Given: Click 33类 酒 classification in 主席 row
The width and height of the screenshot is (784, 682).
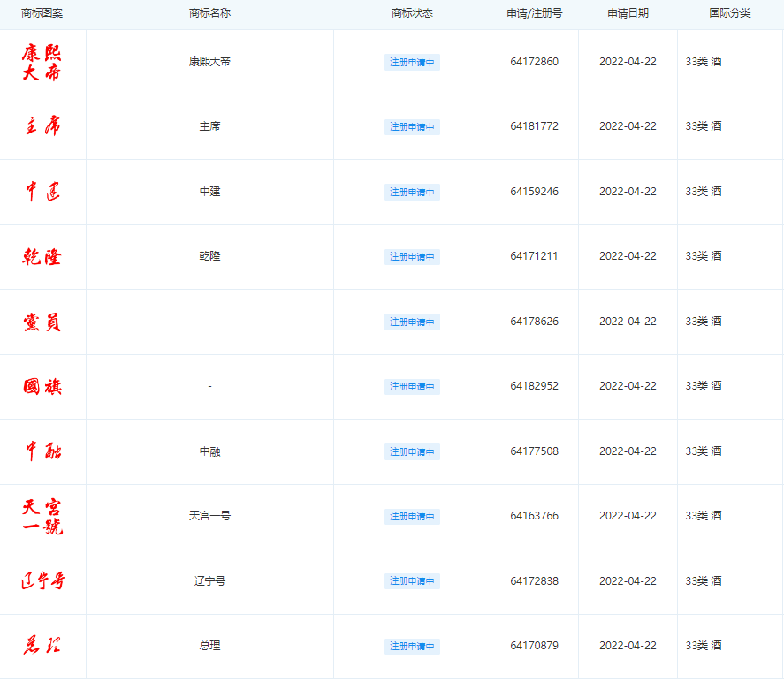Looking at the screenshot, I should tap(704, 126).
